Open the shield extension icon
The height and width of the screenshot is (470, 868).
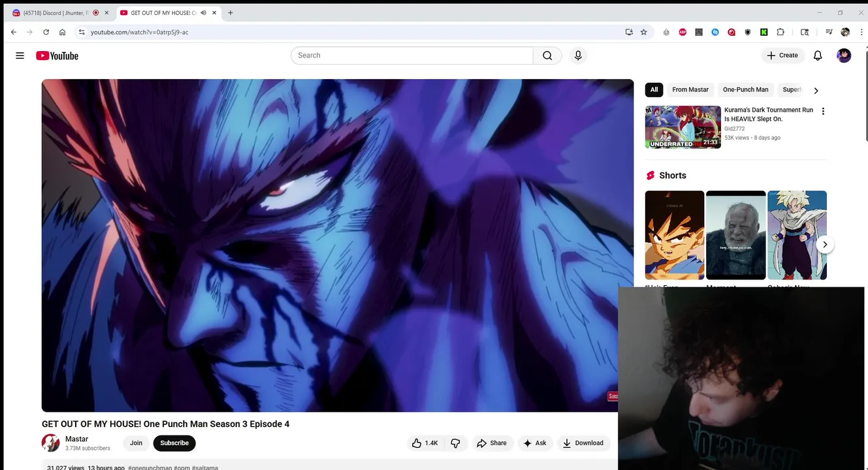[x=748, y=32]
